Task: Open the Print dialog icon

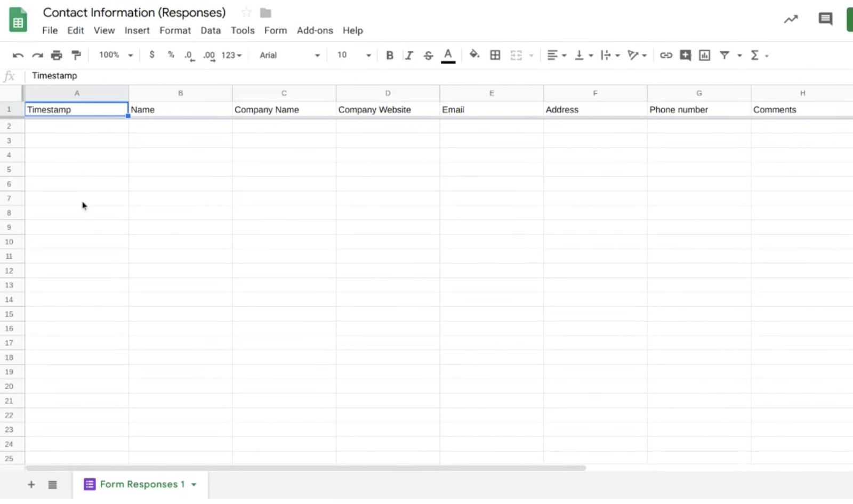Action: coord(57,55)
